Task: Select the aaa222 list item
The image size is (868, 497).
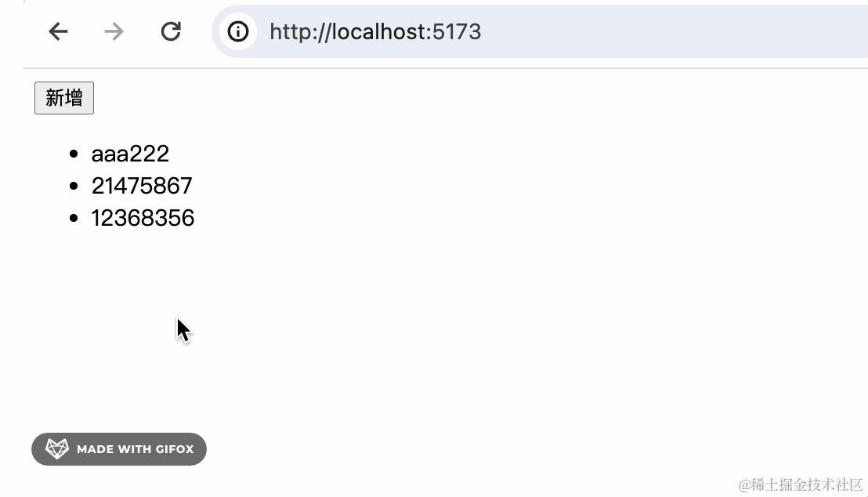Action: 130,154
